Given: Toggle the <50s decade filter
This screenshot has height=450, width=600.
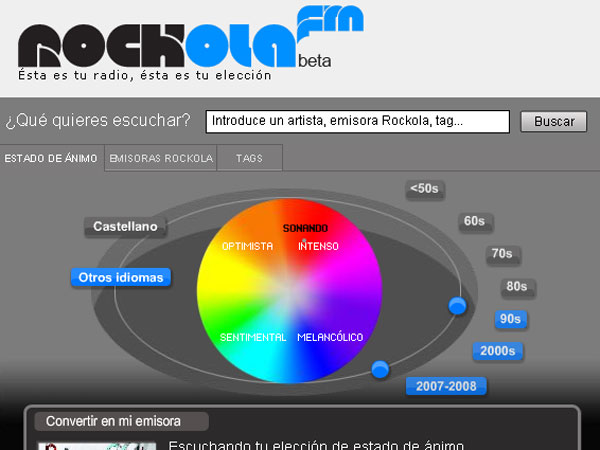Looking at the screenshot, I should point(425,189).
